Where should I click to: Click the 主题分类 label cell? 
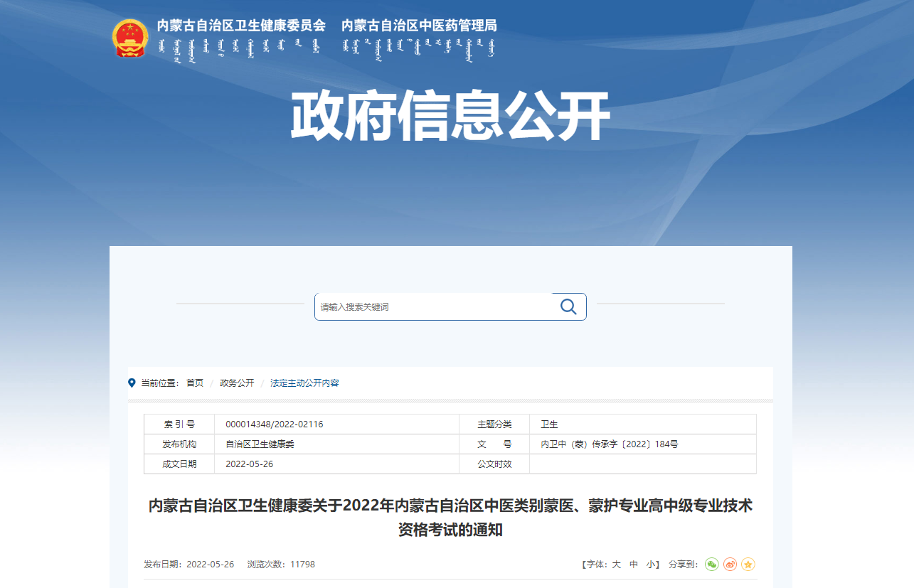coord(494,424)
